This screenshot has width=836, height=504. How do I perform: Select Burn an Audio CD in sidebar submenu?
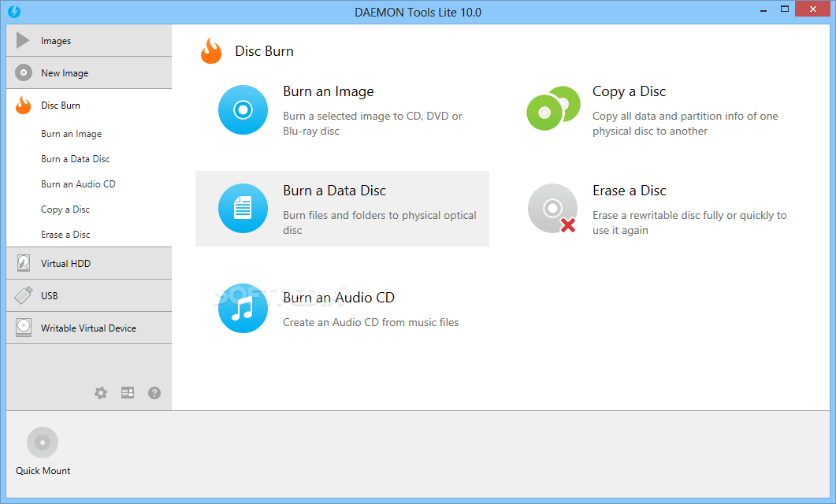click(78, 184)
